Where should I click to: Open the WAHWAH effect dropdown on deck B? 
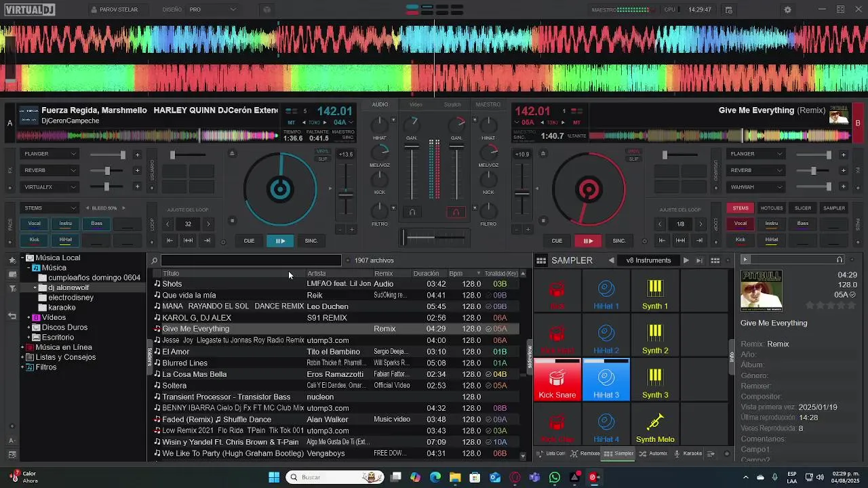click(x=756, y=187)
